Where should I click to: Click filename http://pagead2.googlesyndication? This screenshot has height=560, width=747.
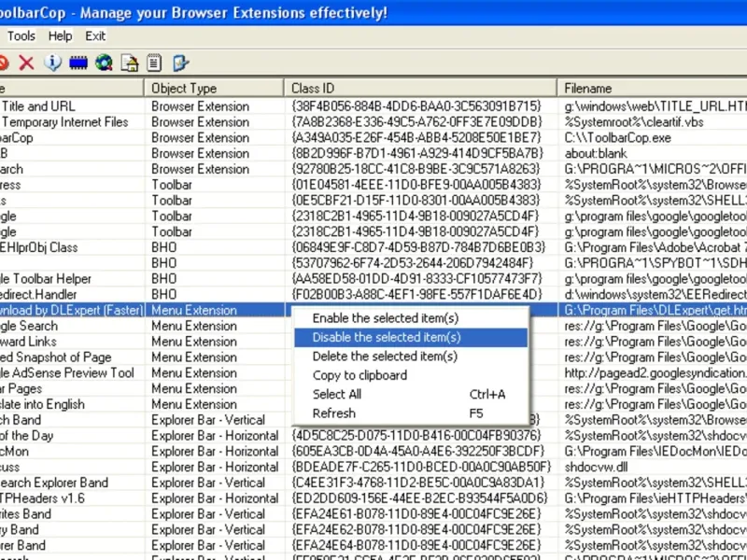[x=655, y=372]
